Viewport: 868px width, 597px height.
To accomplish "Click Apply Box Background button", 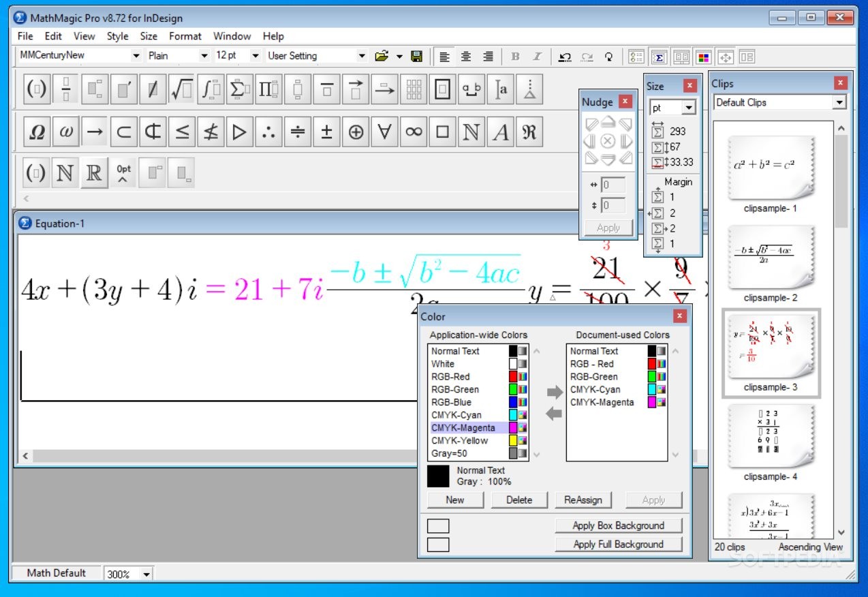I will (x=619, y=525).
